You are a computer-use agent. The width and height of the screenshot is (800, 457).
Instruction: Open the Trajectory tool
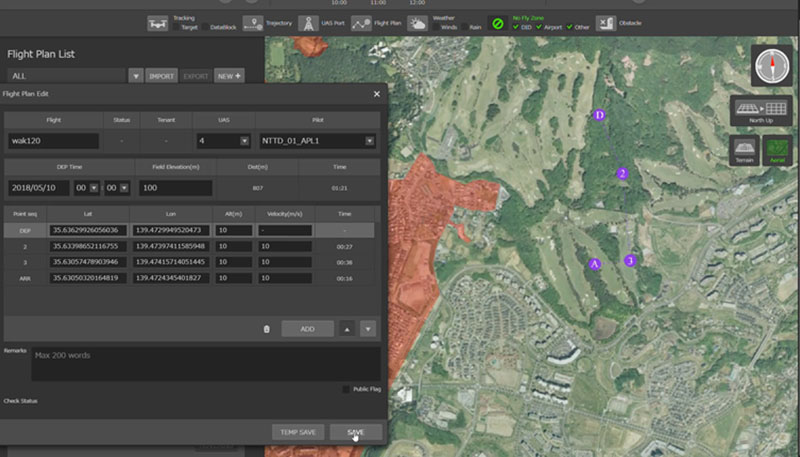point(254,23)
